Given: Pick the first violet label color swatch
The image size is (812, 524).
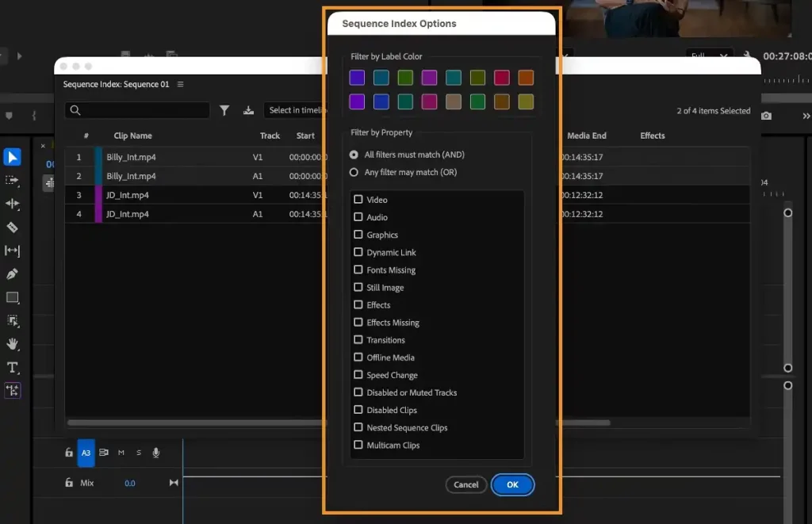Looking at the screenshot, I should (x=357, y=78).
